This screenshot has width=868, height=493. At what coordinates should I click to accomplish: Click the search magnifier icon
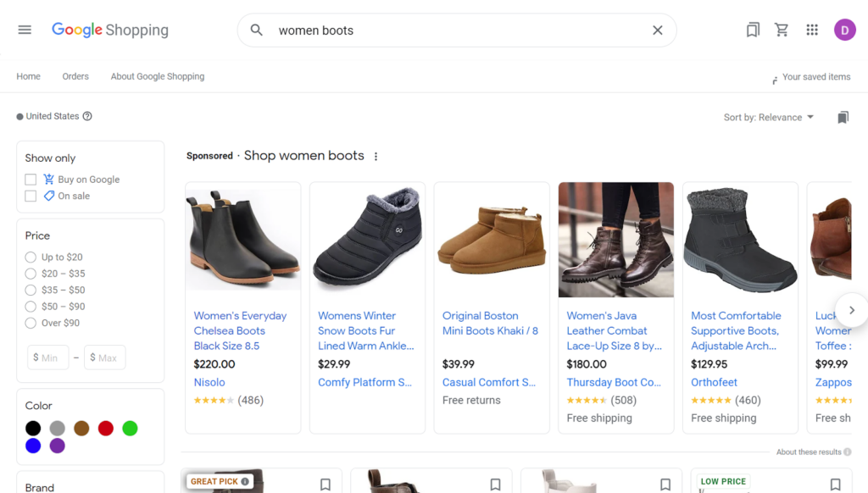[256, 30]
